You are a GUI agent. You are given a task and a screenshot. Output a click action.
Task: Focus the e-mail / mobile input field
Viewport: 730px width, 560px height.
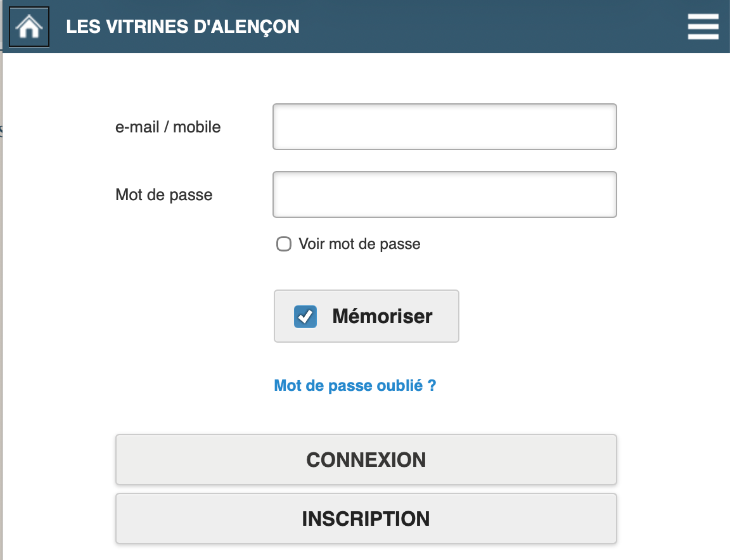(444, 127)
